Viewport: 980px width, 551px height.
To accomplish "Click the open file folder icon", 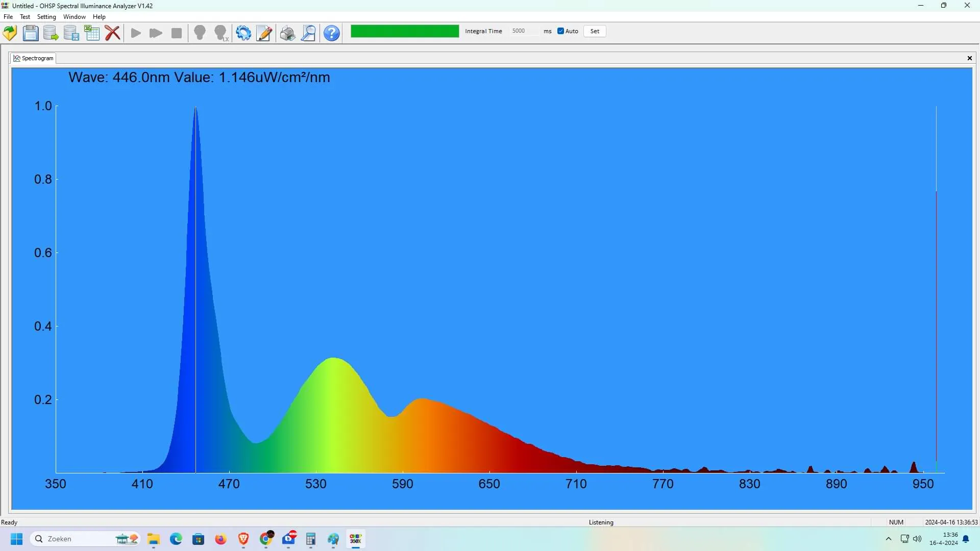I will [x=10, y=33].
